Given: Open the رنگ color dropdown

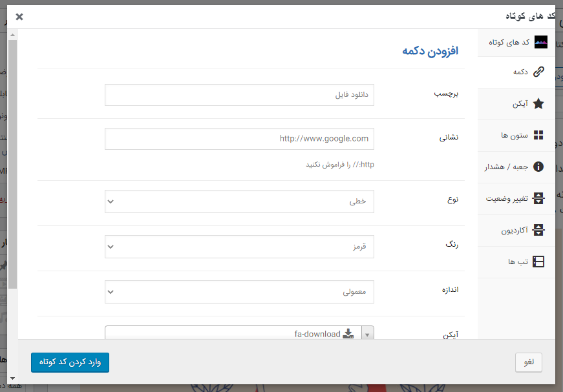Looking at the screenshot, I should 239,247.
